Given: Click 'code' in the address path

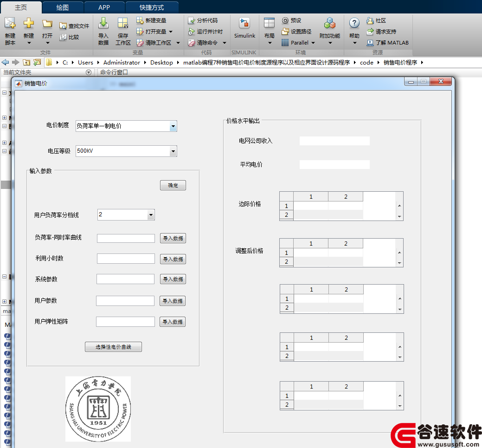Looking at the screenshot, I should point(367,63).
